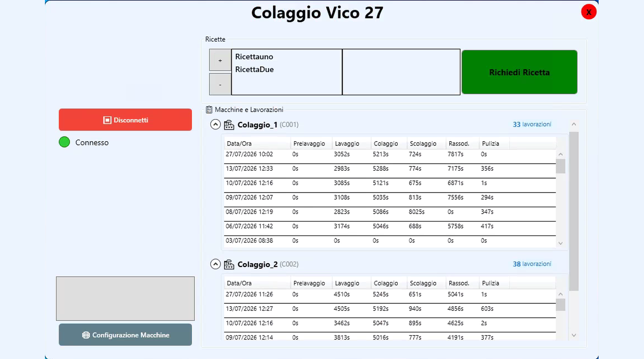This screenshot has height=359, width=644.
Task: Open Configurazione Macchine
Action: coord(125,335)
